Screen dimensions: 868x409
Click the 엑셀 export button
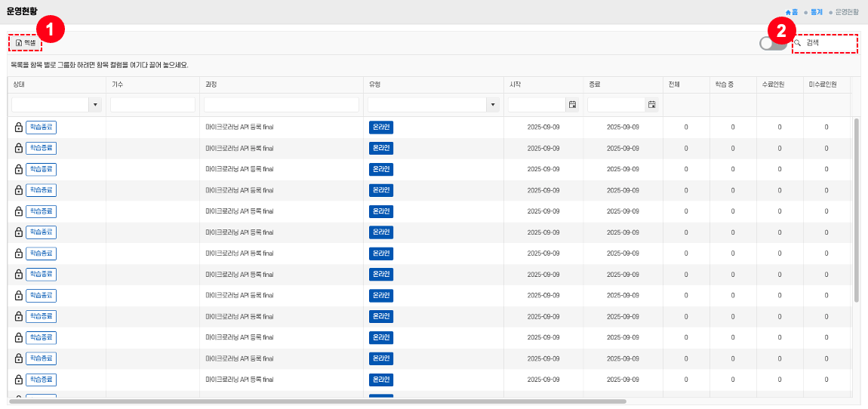[26, 43]
